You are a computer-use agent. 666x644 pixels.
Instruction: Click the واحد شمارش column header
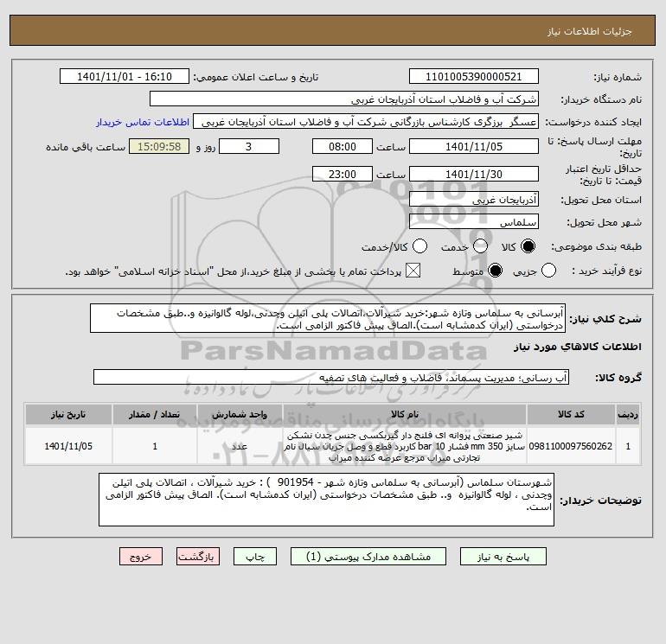pyautogui.click(x=240, y=414)
